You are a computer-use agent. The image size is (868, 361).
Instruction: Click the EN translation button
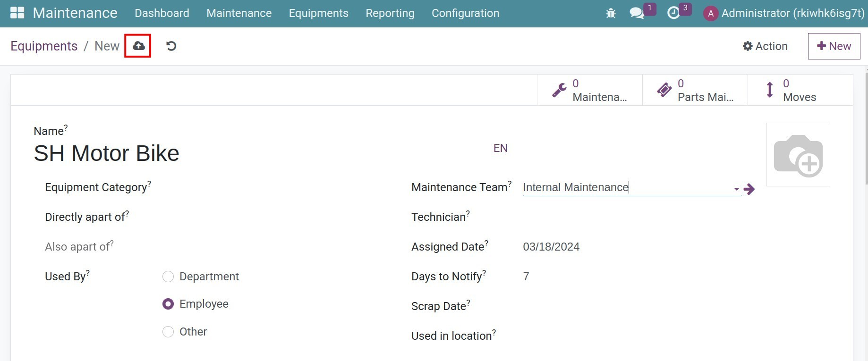pyautogui.click(x=501, y=148)
